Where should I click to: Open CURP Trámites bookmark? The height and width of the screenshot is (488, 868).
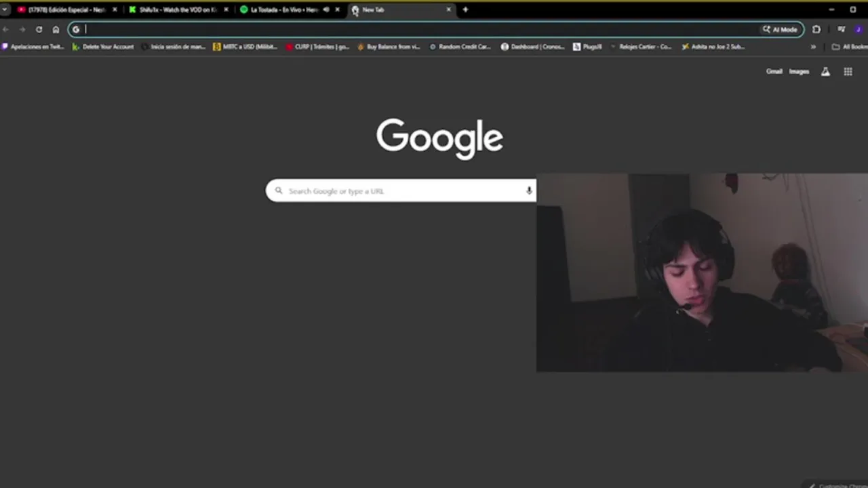click(x=317, y=47)
